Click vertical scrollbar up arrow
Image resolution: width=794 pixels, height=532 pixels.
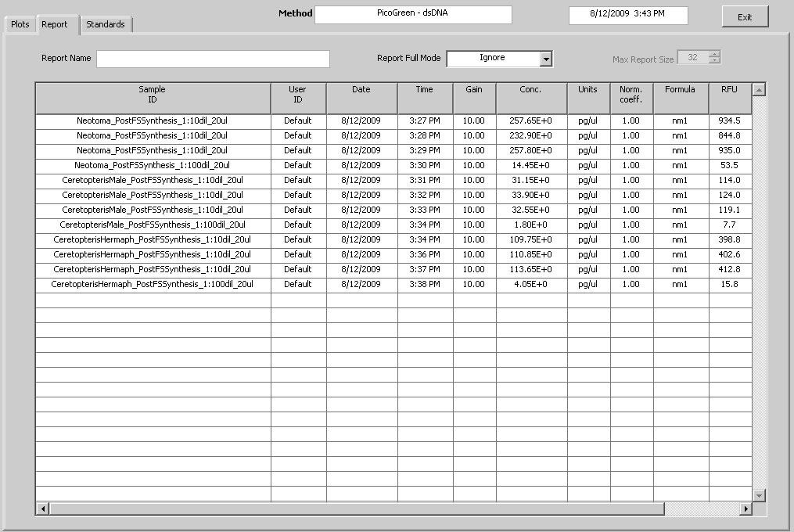[x=759, y=90]
